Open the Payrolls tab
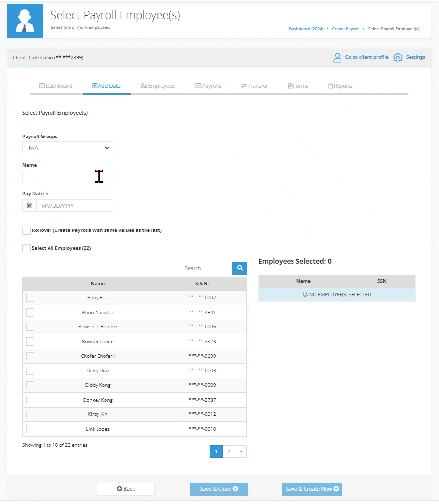Screen dimensions: 439x504 click(x=208, y=85)
